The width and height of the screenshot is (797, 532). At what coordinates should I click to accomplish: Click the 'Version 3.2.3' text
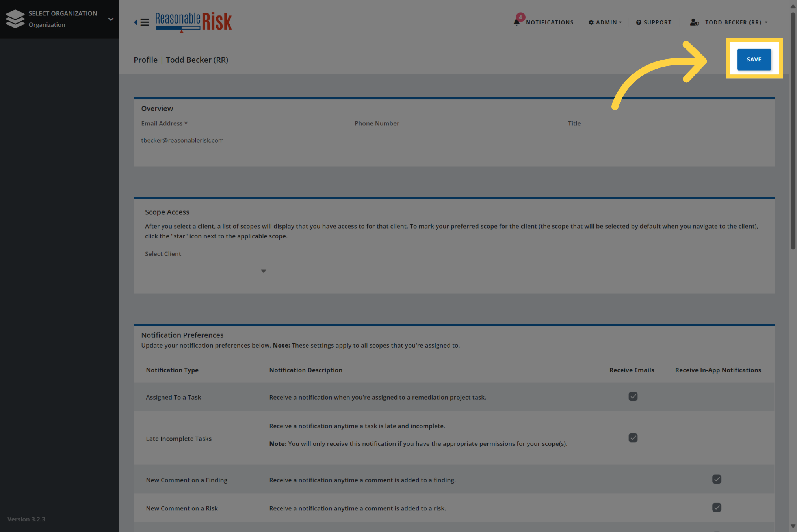(26, 519)
